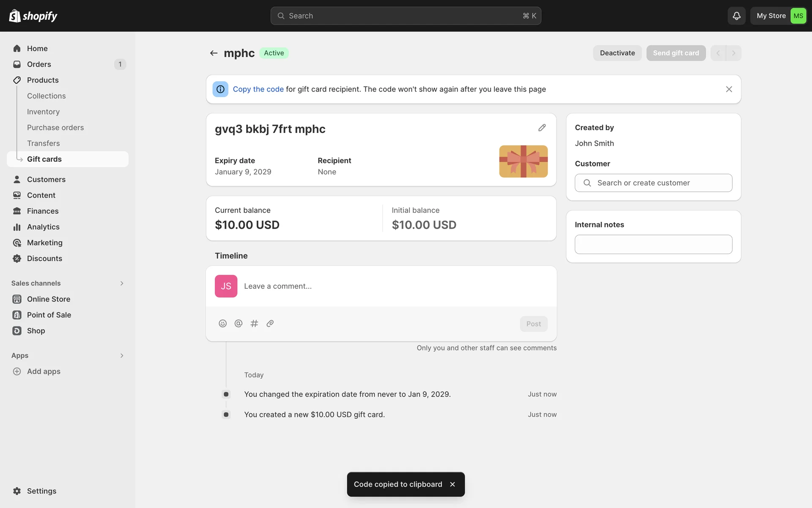Select Analytics in the sidebar

tap(43, 227)
